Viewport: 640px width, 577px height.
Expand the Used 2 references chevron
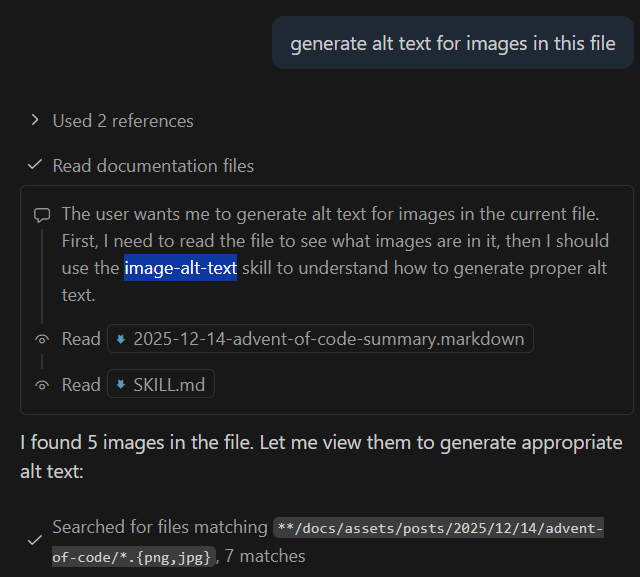point(35,120)
